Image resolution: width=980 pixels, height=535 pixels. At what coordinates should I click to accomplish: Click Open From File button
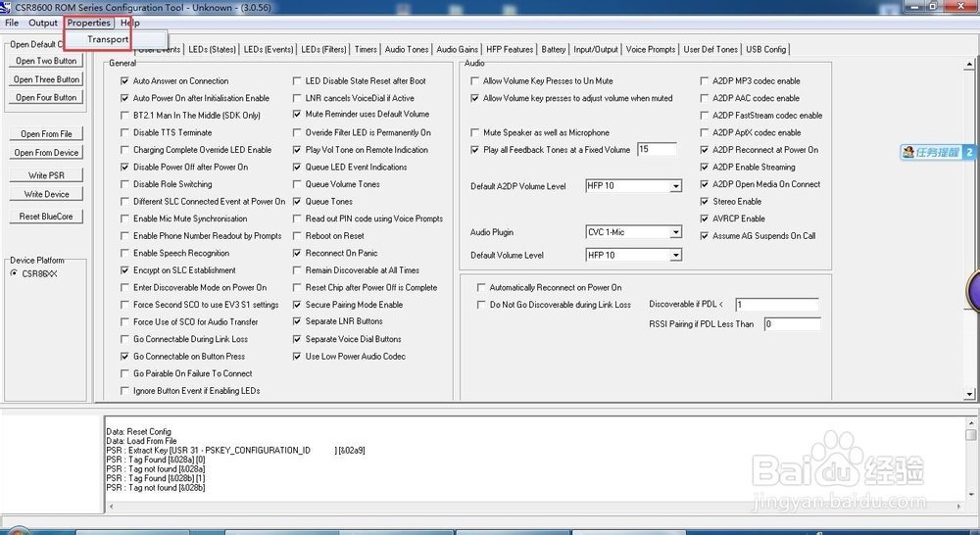coord(46,133)
